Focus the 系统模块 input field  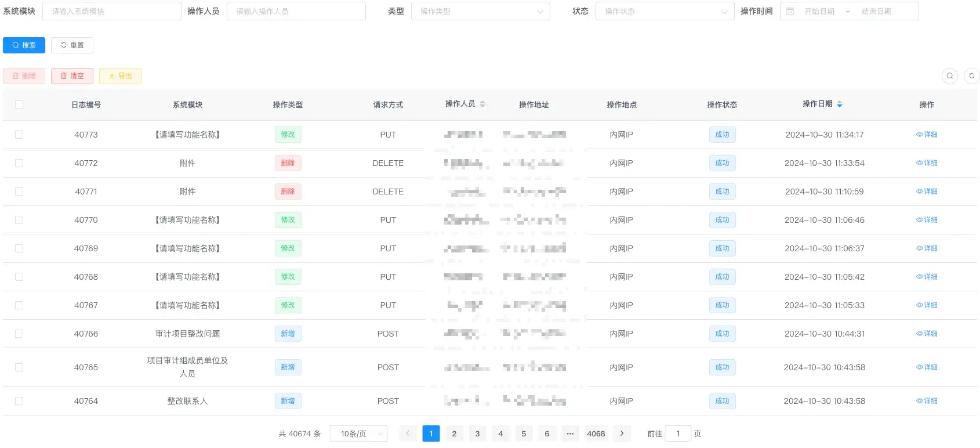(111, 11)
